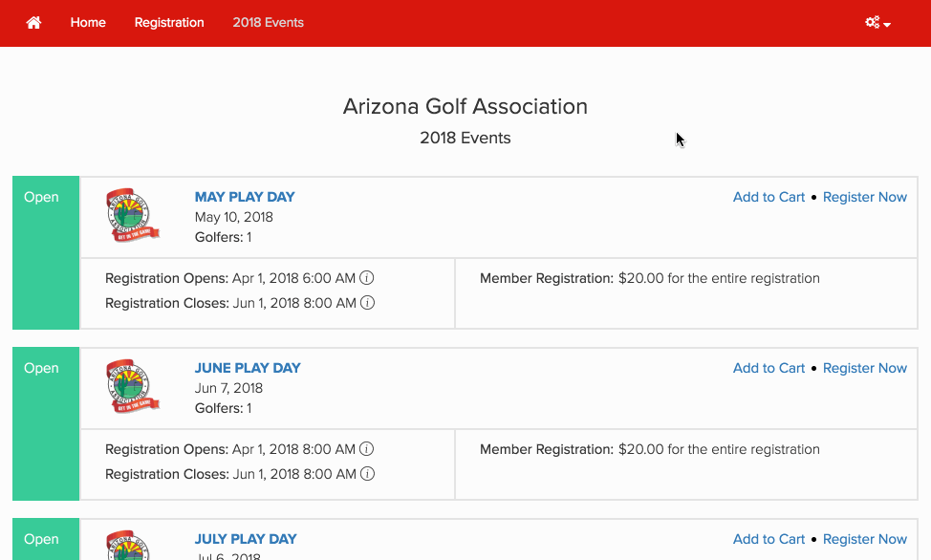Image resolution: width=931 pixels, height=560 pixels.
Task: Click the Jun 7, 2018 event date
Action: pyautogui.click(x=228, y=388)
